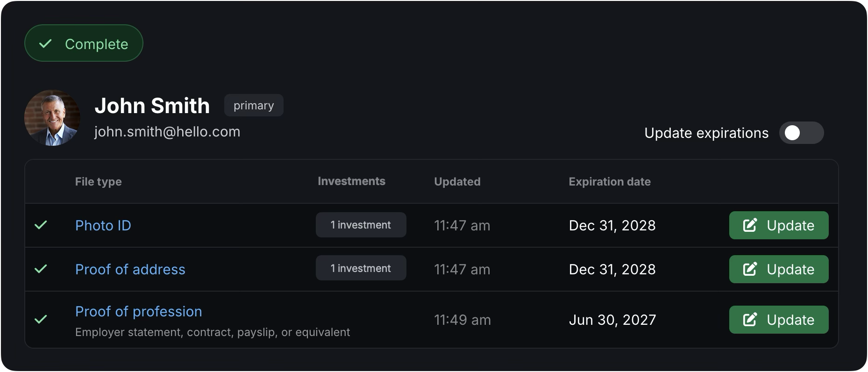Click the pencil icon in Proof of address's Update button
The image size is (868, 372).
coord(750,269)
